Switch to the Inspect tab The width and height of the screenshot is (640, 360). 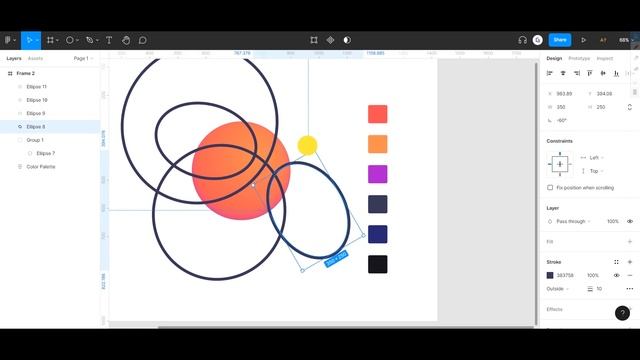tap(604, 58)
